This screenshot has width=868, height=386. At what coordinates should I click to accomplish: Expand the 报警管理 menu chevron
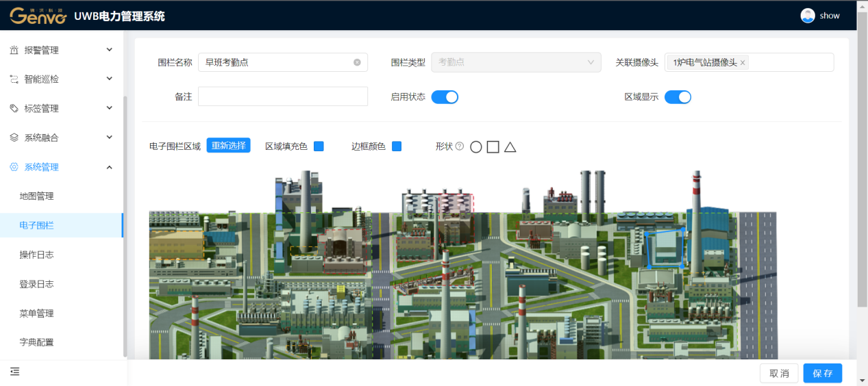tap(110, 50)
